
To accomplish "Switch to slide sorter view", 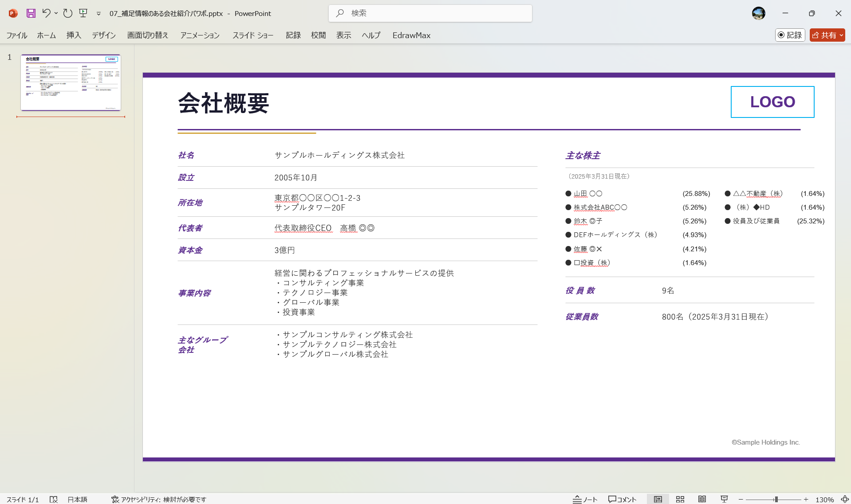I will point(680,499).
